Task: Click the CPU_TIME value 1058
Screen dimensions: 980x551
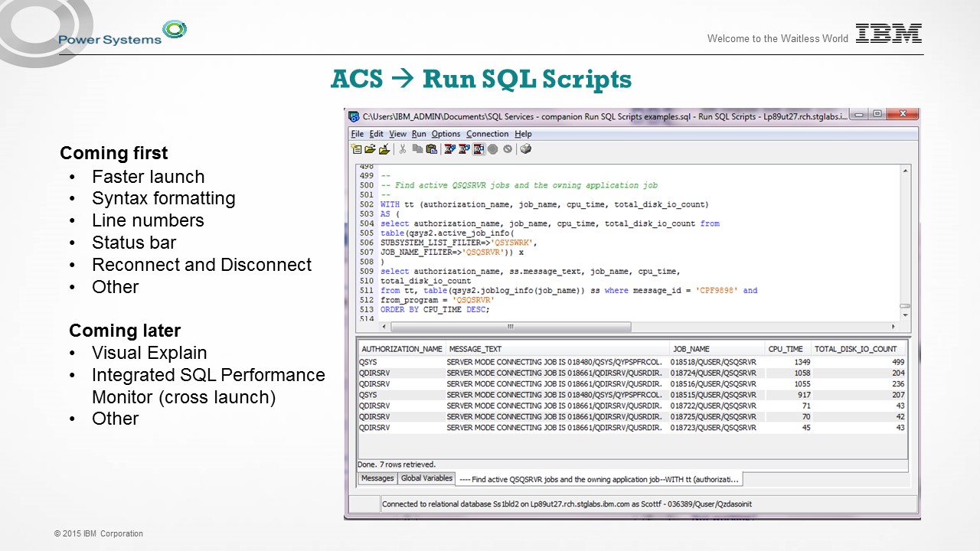Action: 802,373
